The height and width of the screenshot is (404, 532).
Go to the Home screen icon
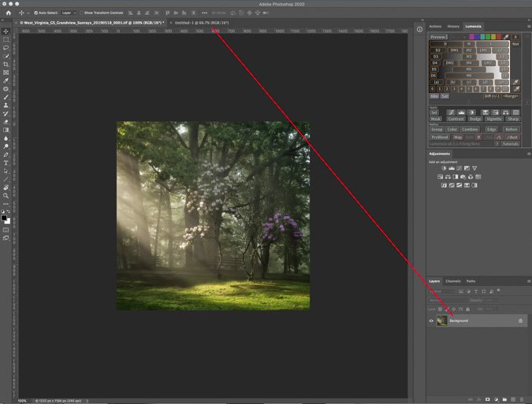click(9, 13)
